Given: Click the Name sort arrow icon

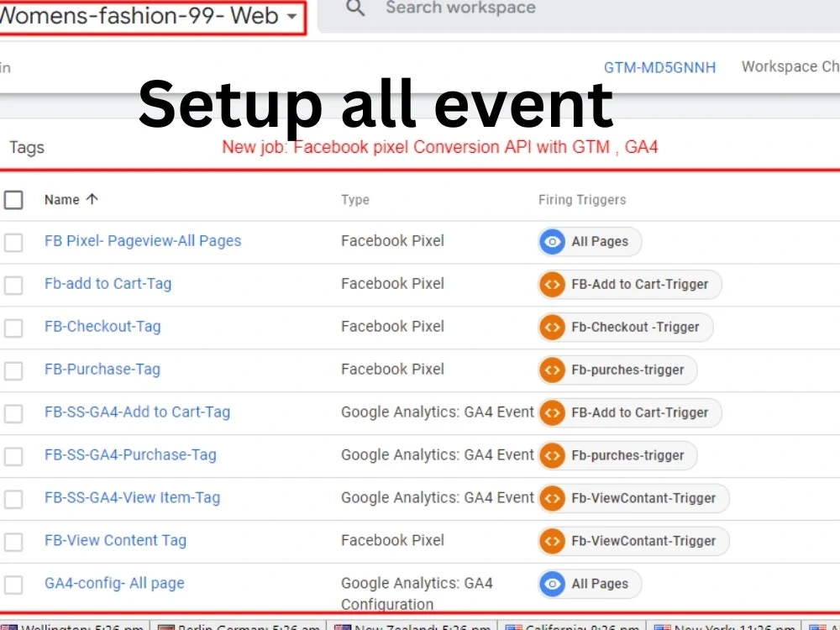Looking at the screenshot, I should pyautogui.click(x=92, y=199).
